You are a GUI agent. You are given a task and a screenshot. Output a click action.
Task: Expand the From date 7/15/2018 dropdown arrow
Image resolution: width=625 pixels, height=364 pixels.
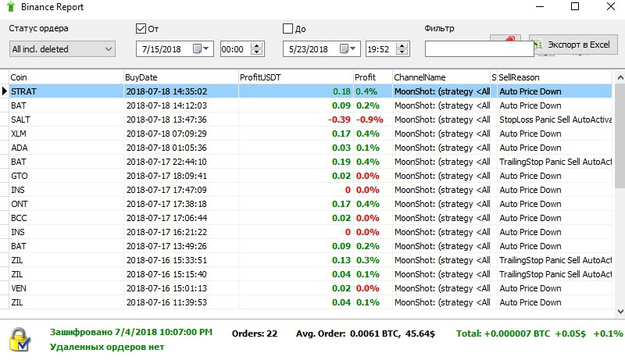click(206, 48)
